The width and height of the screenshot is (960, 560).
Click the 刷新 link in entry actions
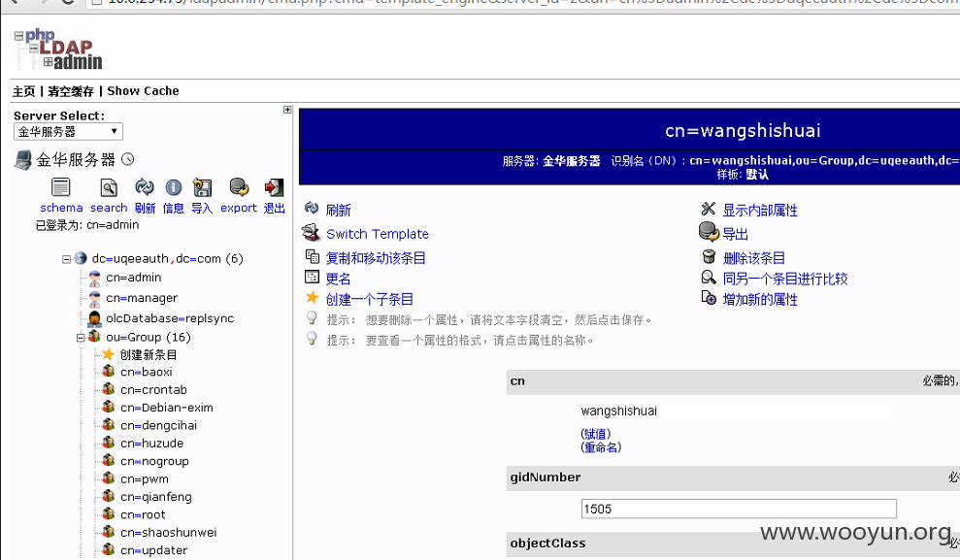338,211
